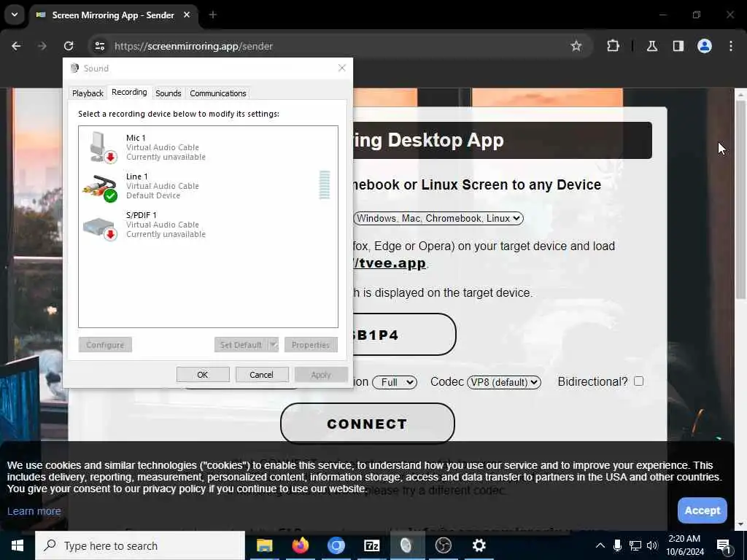
Task: Click the page vertical scrollbar
Action: tap(740, 200)
